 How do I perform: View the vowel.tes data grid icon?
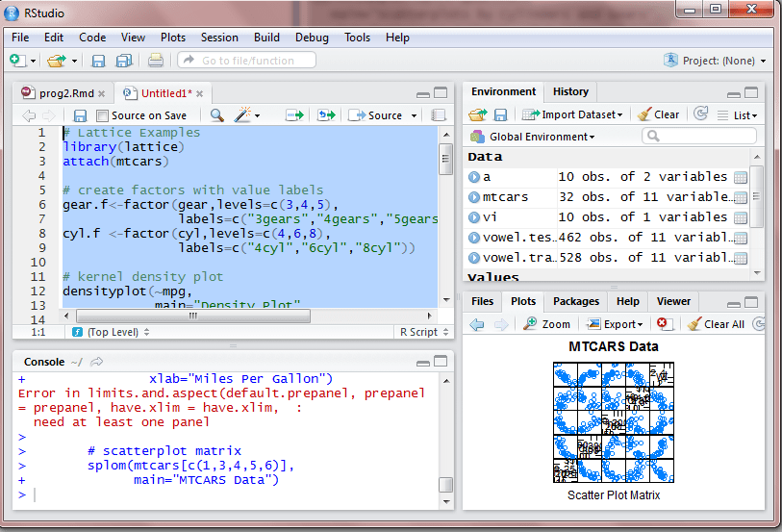coord(741,239)
